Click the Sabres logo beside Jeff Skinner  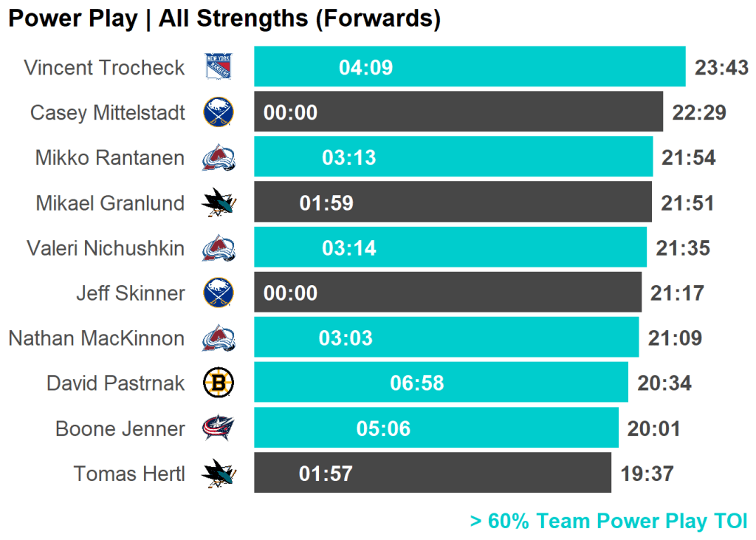[219, 293]
